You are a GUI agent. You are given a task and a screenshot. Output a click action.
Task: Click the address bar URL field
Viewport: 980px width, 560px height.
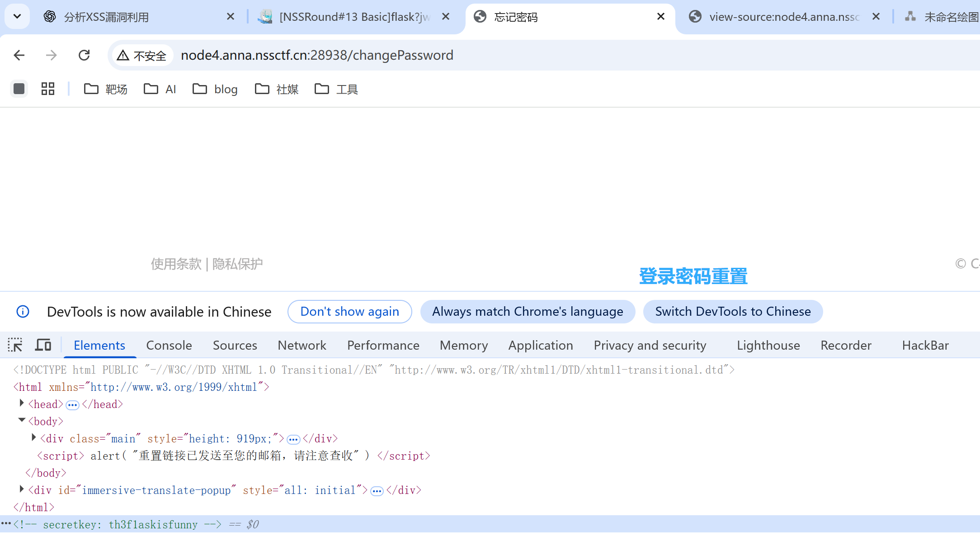[x=316, y=55]
